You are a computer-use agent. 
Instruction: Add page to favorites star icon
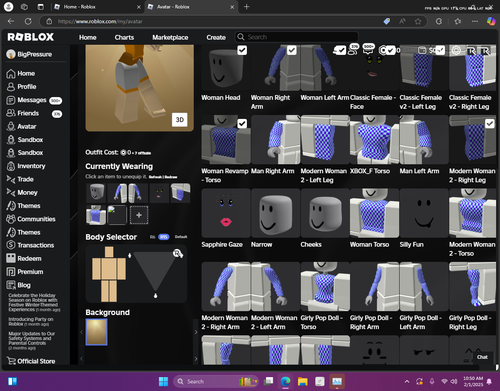pos(418,21)
